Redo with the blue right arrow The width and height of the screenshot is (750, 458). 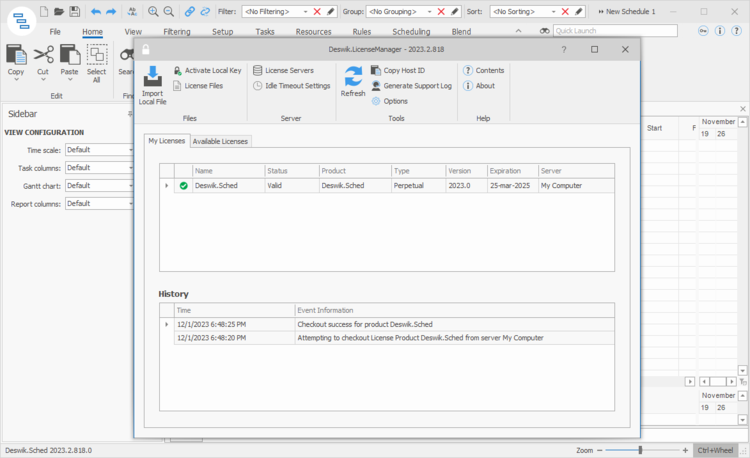(x=111, y=11)
